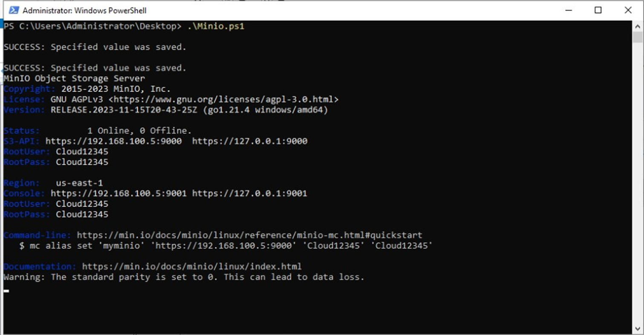This screenshot has height=335, width=644.
Task: Click the .\Minio.ps1 command text
Action: click(216, 26)
